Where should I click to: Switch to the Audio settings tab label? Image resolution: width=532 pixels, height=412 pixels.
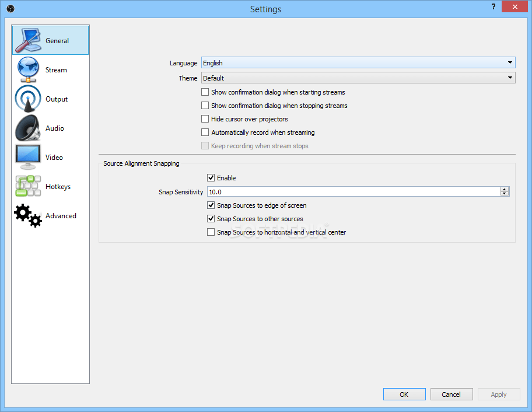point(55,128)
